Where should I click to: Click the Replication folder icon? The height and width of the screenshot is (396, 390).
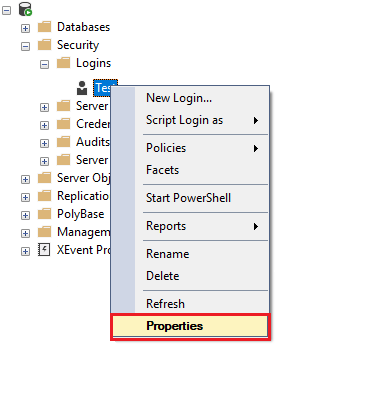pos(44,196)
